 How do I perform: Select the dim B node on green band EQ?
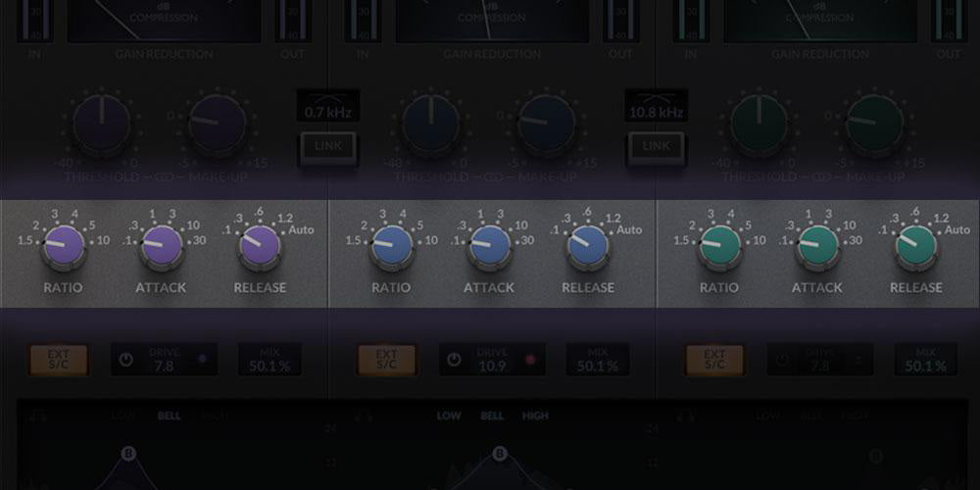pyautogui.click(x=876, y=456)
